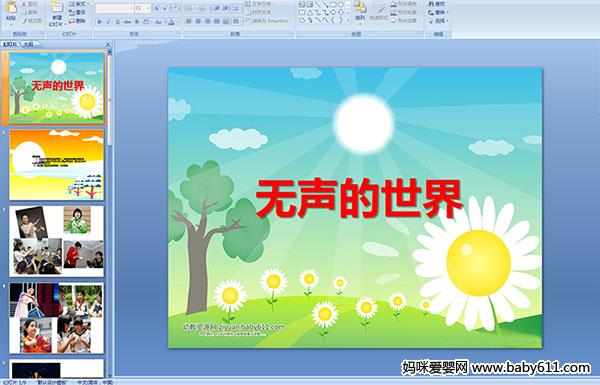Image resolution: width=600 pixels, height=385 pixels.
Task: Select the oval shape in the shapes gallery
Action: [341, 5]
